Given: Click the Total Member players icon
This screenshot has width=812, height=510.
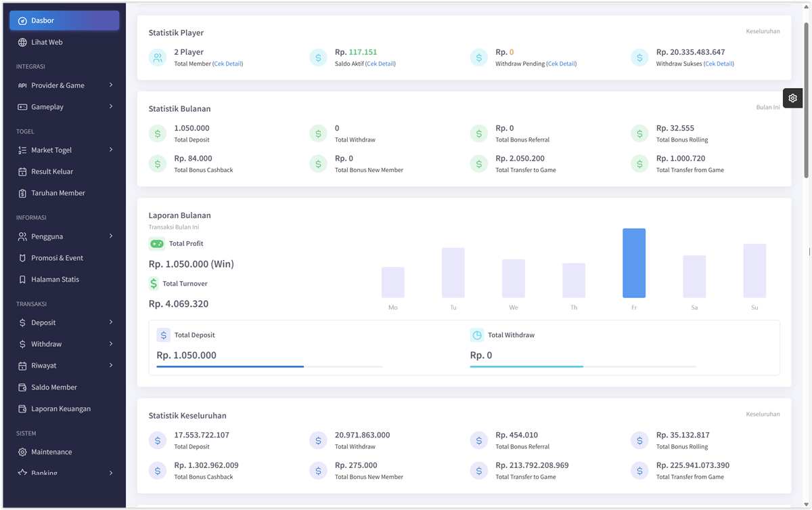Looking at the screenshot, I should (x=158, y=58).
